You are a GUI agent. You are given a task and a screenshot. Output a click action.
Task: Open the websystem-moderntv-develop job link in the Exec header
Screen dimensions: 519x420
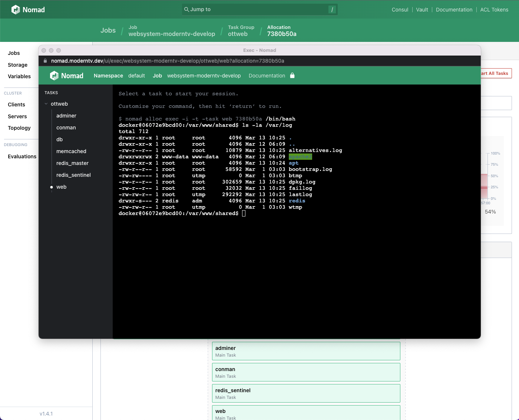pyautogui.click(x=204, y=76)
